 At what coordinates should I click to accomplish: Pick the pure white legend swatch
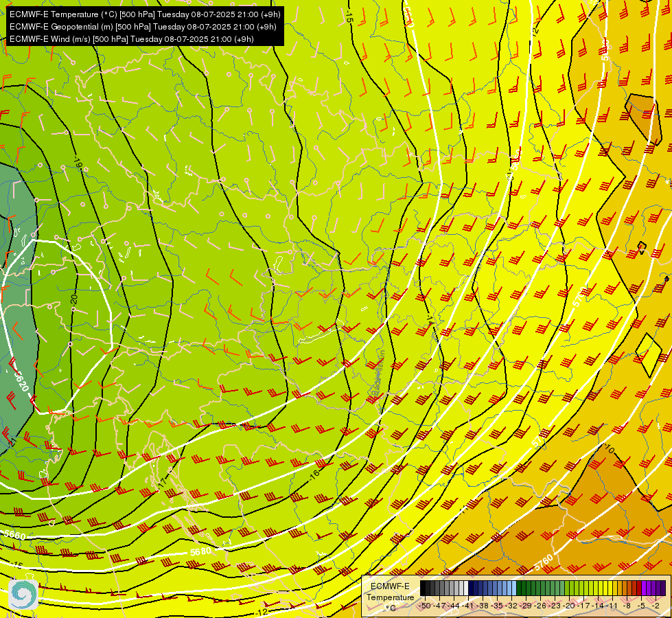coord(466,588)
